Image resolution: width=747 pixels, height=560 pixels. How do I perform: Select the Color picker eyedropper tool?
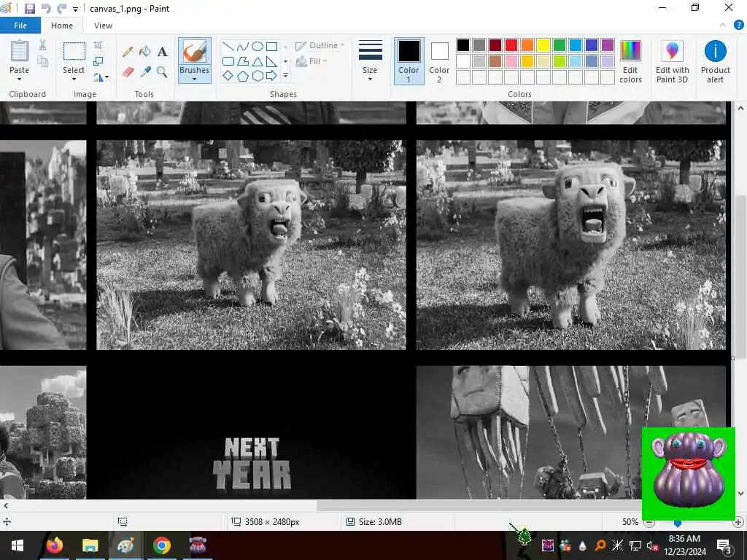(x=145, y=72)
